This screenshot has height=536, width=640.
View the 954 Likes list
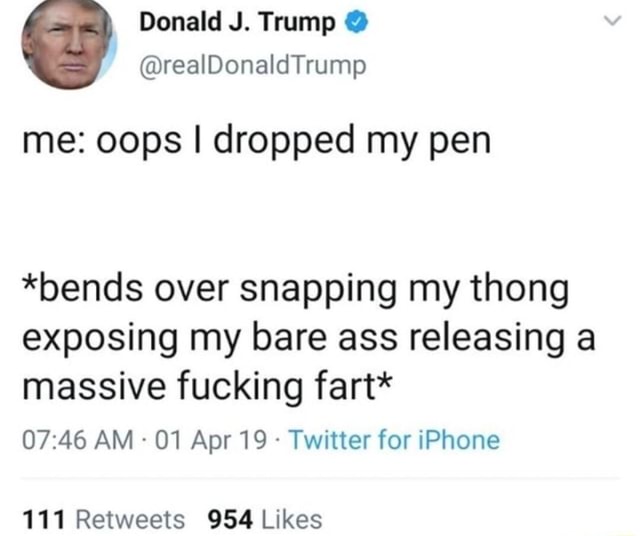[x=265, y=520]
